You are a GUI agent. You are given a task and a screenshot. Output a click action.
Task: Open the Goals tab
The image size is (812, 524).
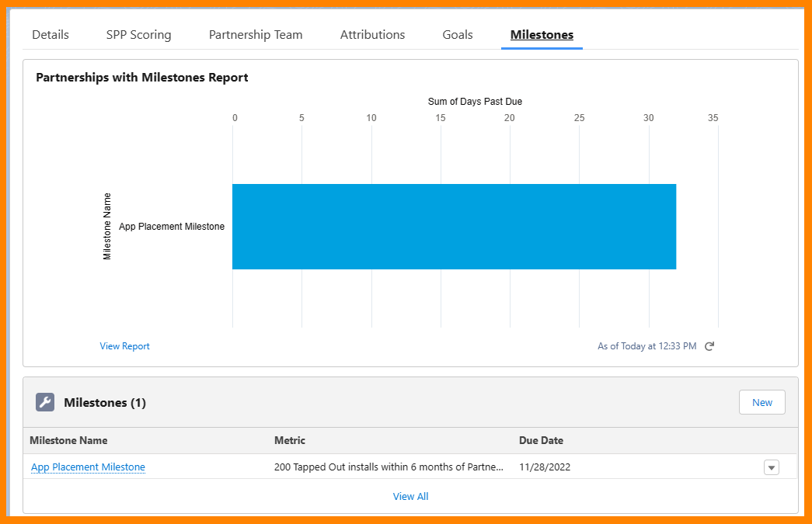point(457,35)
